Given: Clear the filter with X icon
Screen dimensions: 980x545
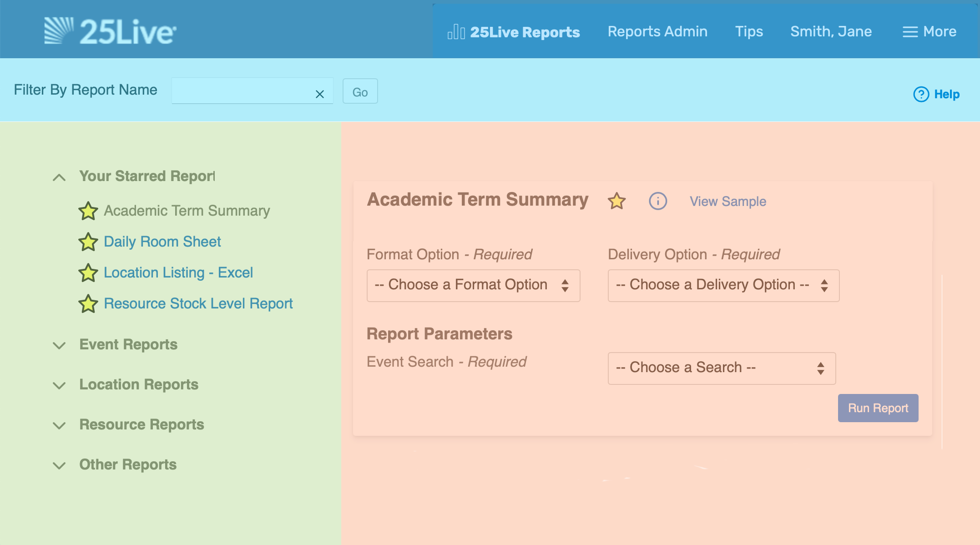Looking at the screenshot, I should coord(320,94).
